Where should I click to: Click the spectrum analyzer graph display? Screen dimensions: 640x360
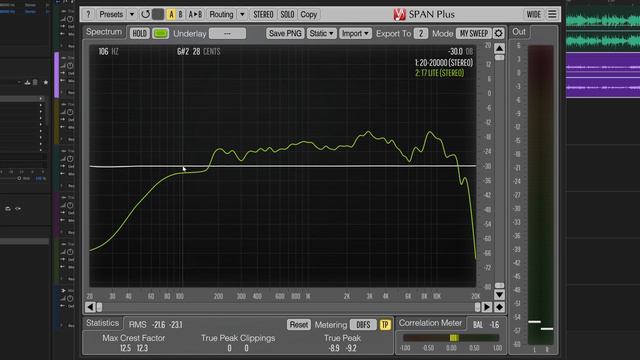coord(282,166)
